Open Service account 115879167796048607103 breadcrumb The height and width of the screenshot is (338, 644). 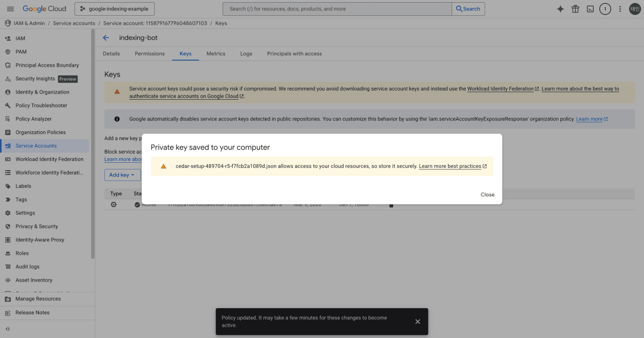click(155, 23)
